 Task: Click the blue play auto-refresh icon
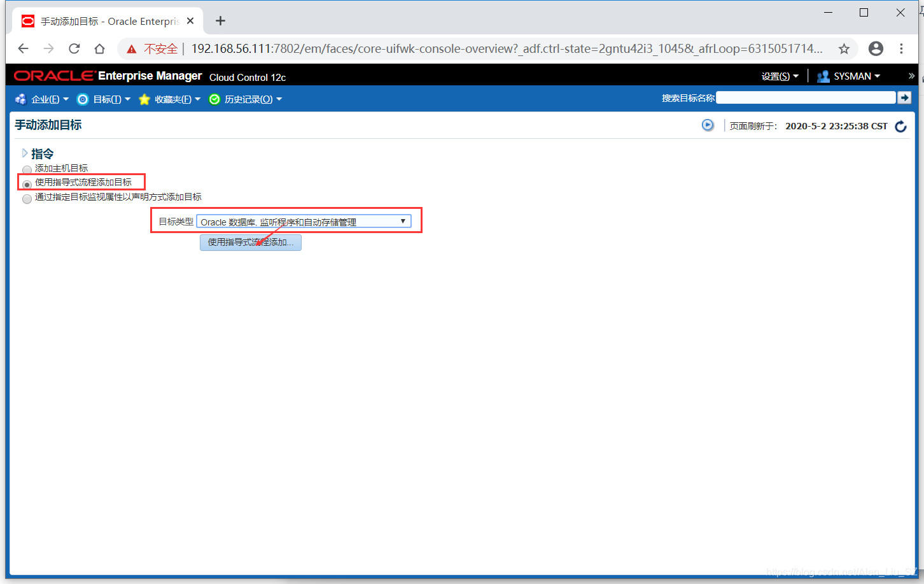point(708,125)
